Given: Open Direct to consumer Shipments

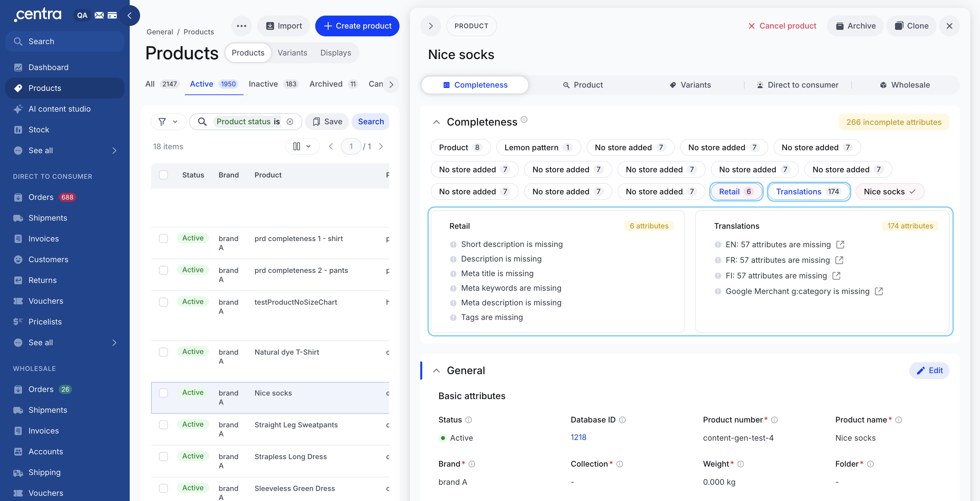Looking at the screenshot, I should coord(65,218).
